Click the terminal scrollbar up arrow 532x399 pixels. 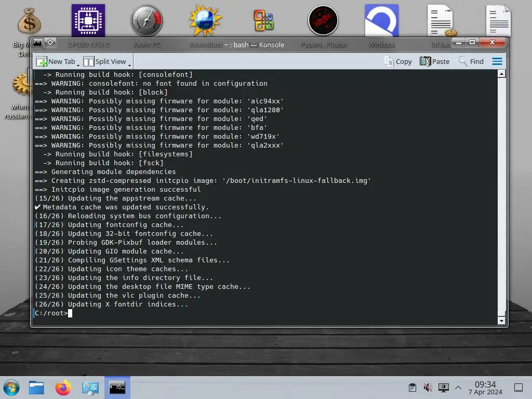point(501,74)
